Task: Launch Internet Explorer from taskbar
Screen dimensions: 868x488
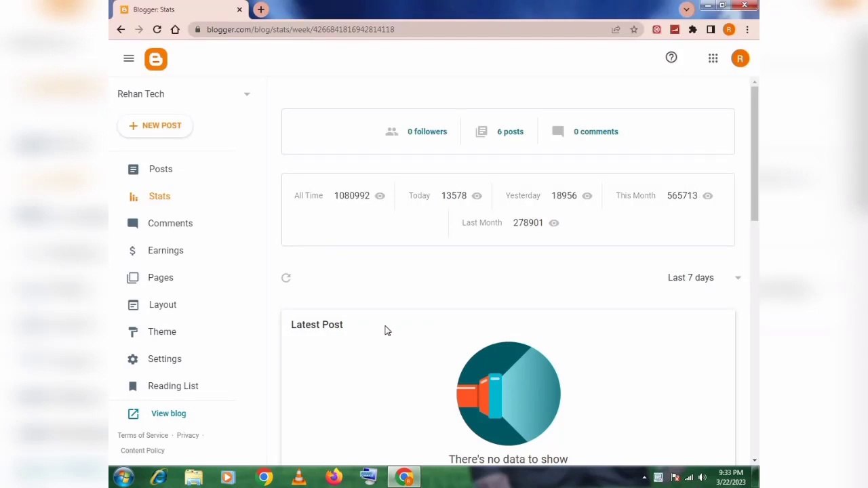Action: click(159, 478)
